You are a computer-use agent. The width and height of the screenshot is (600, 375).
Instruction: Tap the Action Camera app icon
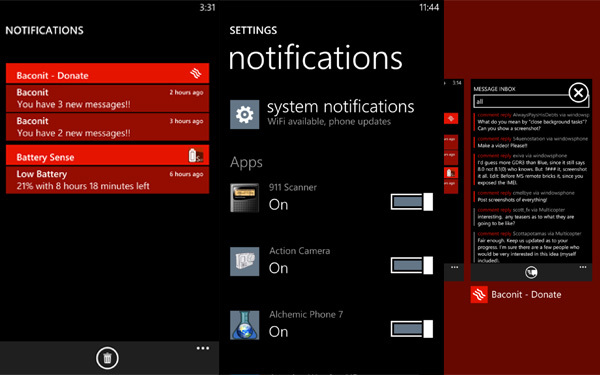coord(245,261)
